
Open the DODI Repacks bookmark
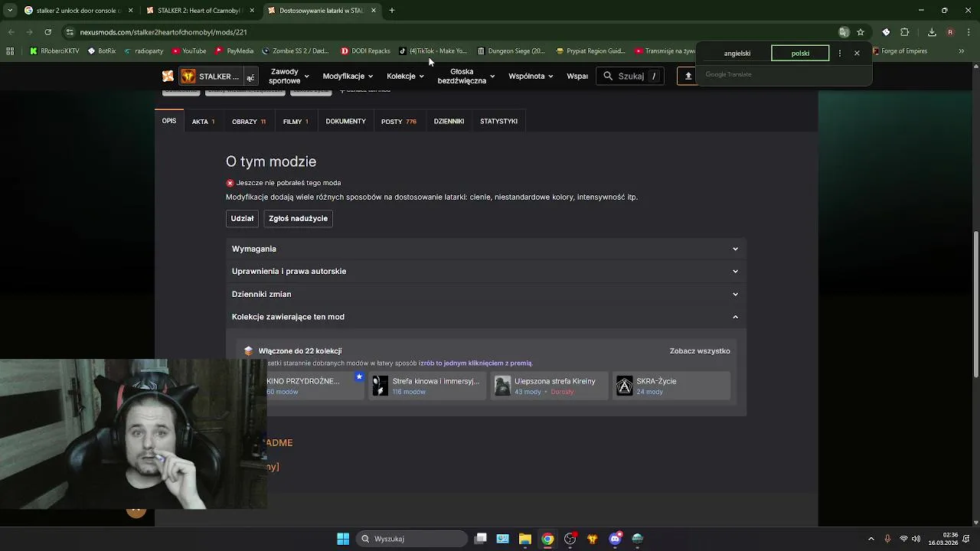(x=366, y=51)
